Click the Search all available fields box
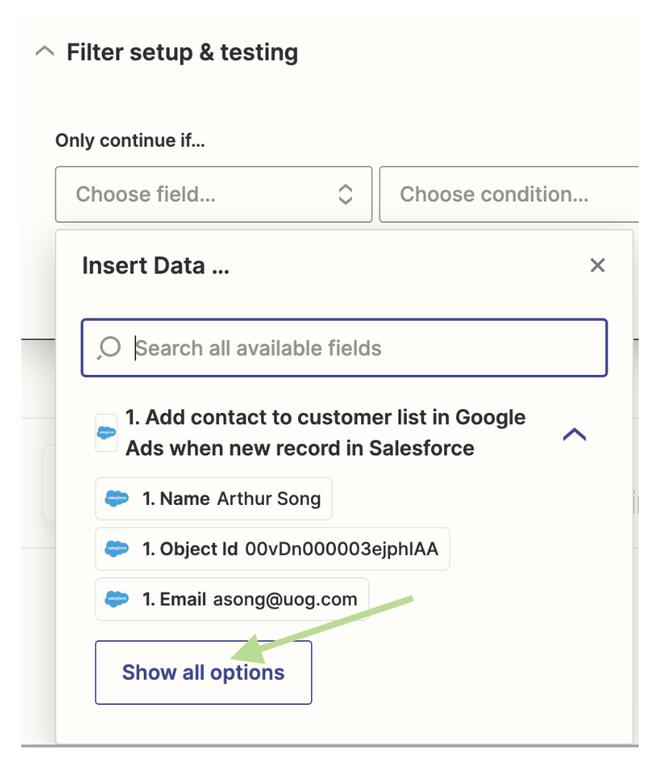 pos(344,348)
